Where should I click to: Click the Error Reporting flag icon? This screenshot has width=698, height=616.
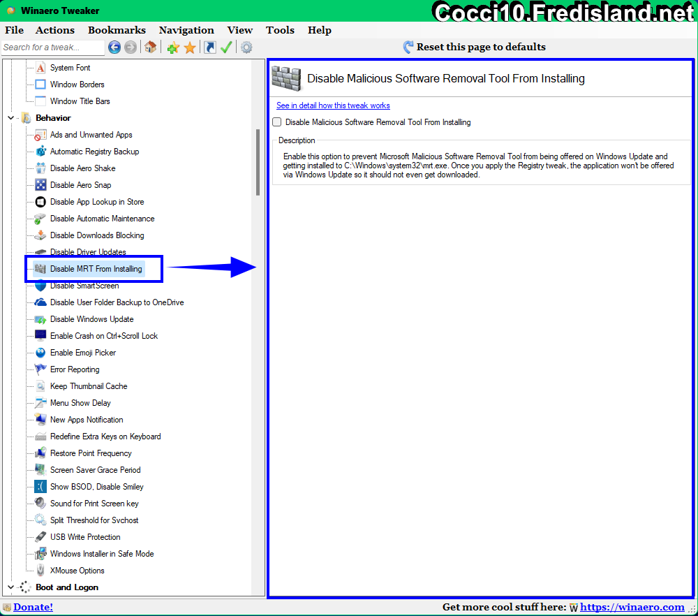[40, 369]
